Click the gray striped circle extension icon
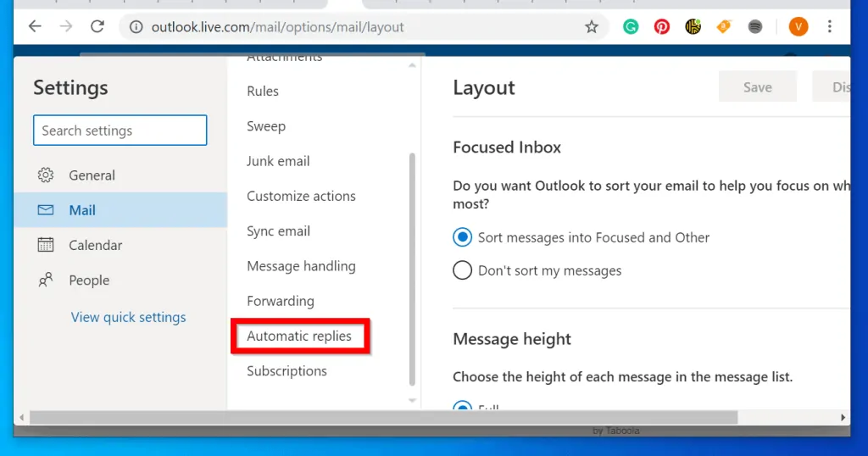The width and height of the screenshot is (868, 456). coord(755,26)
